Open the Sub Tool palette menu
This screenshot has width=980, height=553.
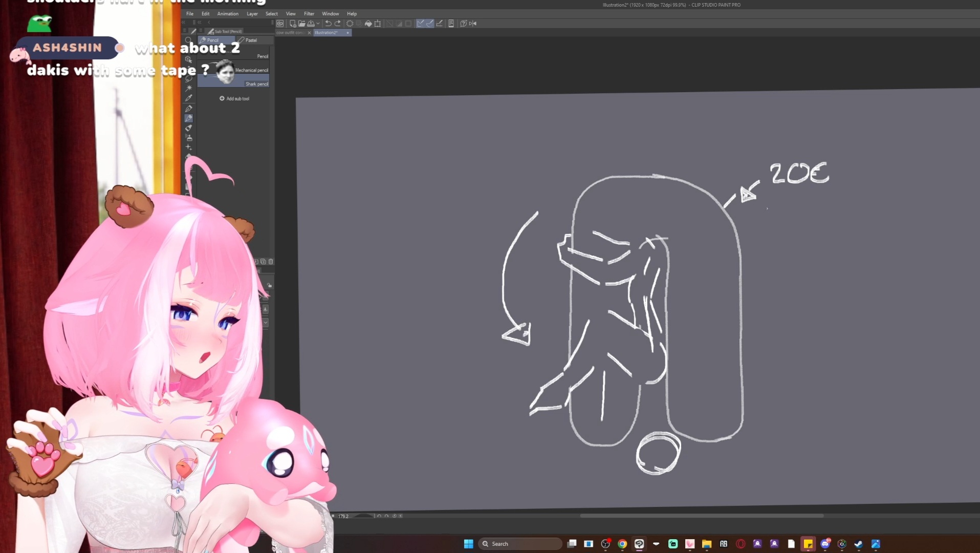(201, 31)
